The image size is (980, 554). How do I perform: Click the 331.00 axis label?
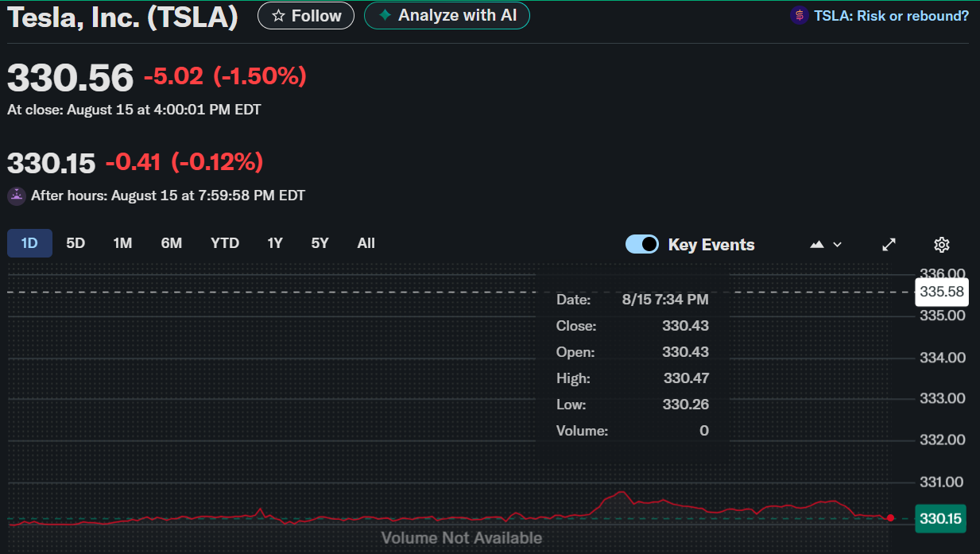[942, 482]
